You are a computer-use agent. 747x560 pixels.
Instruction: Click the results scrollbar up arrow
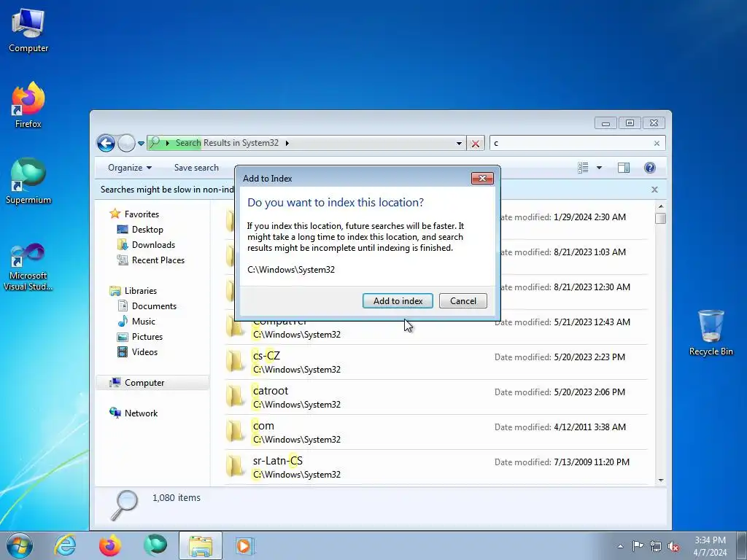pyautogui.click(x=661, y=206)
